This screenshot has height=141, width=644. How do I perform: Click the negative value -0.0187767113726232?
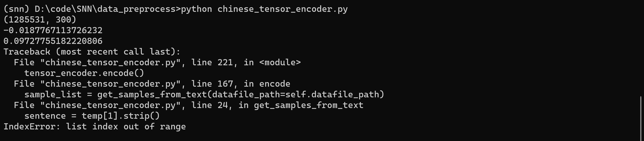(53, 30)
